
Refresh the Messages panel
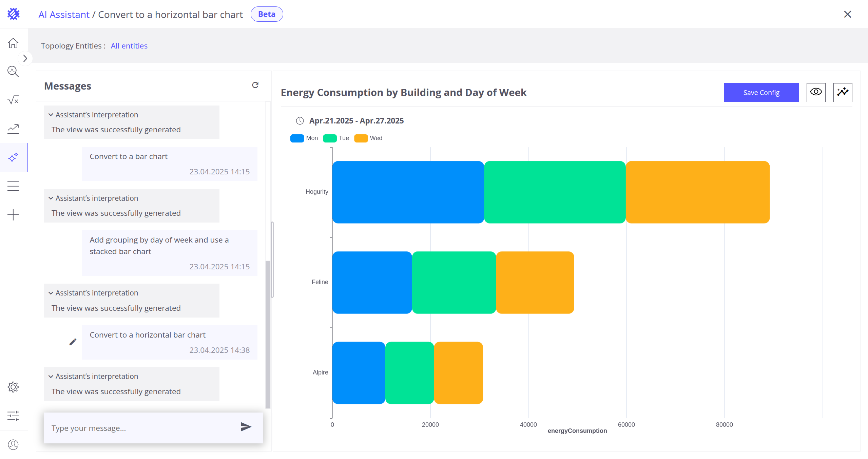click(x=255, y=85)
